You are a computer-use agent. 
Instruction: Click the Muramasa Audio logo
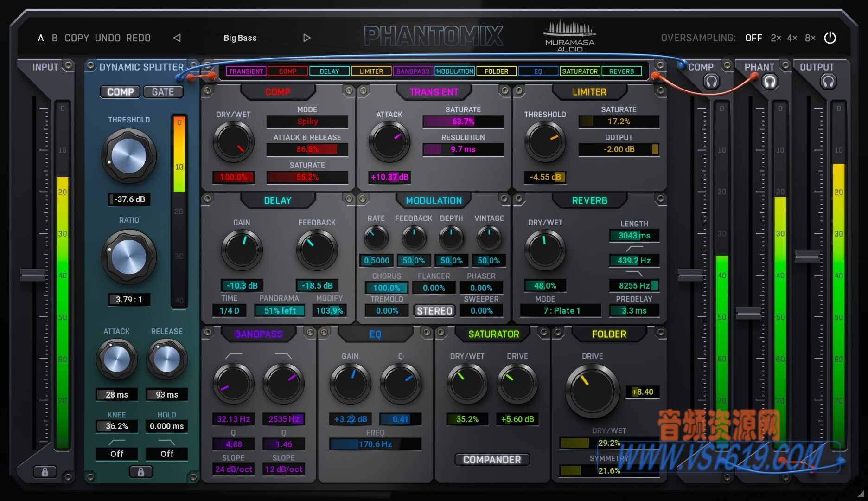tap(569, 35)
